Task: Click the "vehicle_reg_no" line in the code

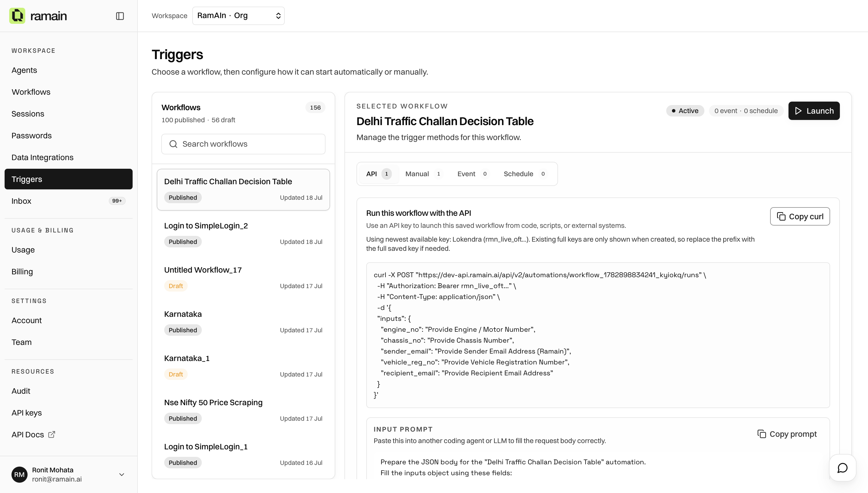Action: pyautogui.click(x=475, y=362)
